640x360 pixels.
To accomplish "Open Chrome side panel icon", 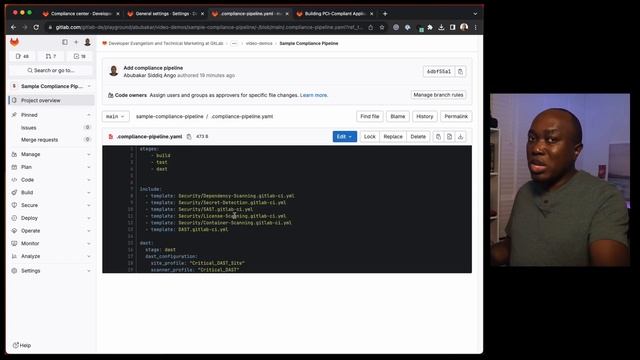I will 452,27.
